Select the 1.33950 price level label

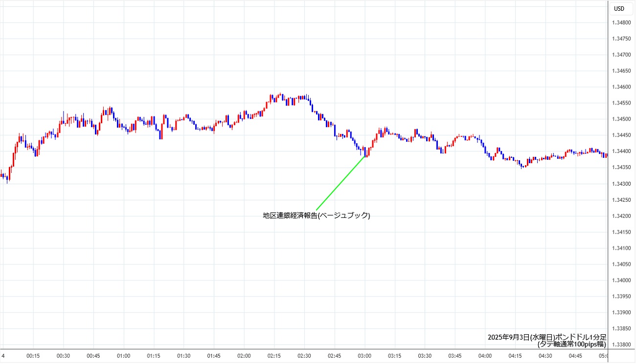point(621,297)
